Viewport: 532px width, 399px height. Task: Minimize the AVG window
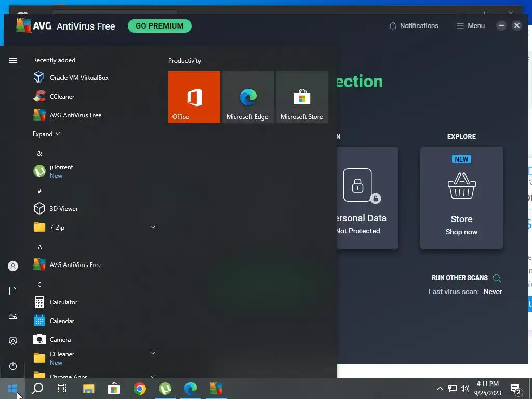501,25
